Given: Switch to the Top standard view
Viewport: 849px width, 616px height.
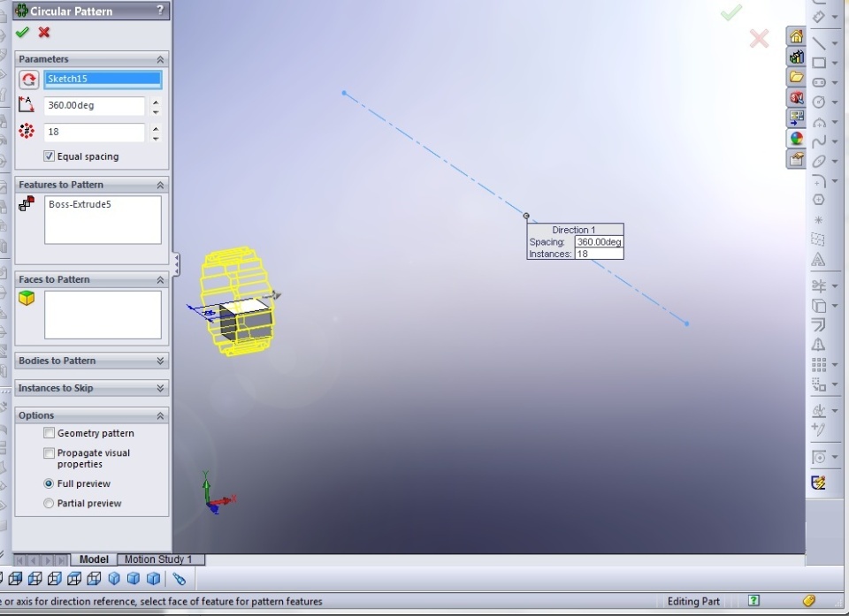Looking at the screenshot, I should (74, 579).
